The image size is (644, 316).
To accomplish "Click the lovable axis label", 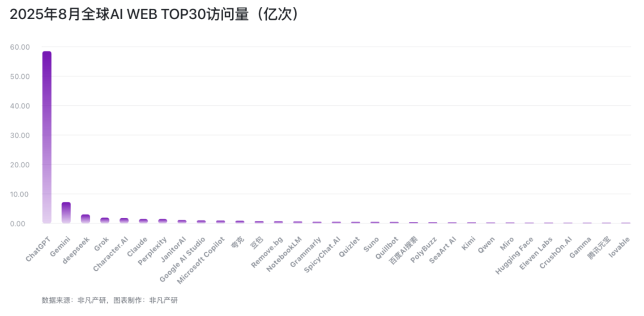I will coord(620,247).
